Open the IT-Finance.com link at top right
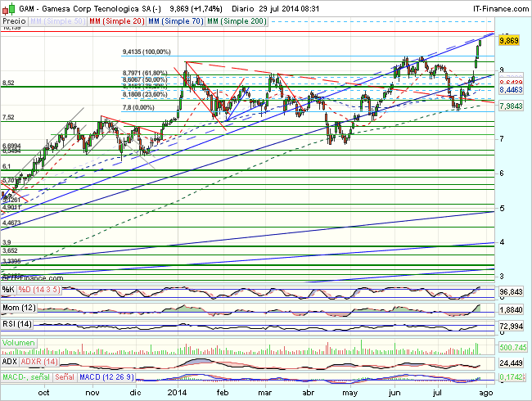This screenshot has height=401, width=532. coord(501,9)
